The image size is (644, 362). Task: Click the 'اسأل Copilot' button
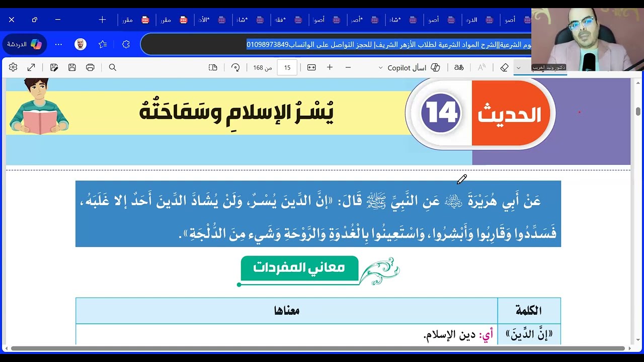pos(414,67)
